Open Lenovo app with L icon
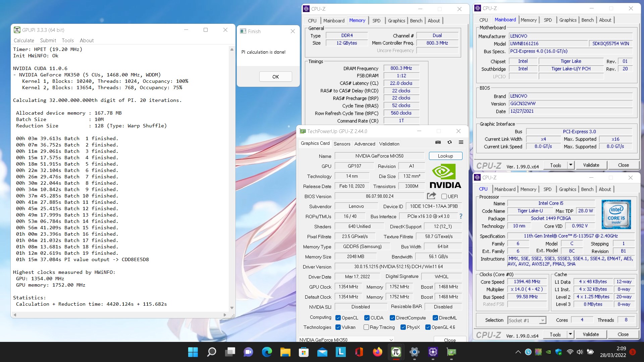The width and height of the screenshot is (644, 362). point(341,352)
